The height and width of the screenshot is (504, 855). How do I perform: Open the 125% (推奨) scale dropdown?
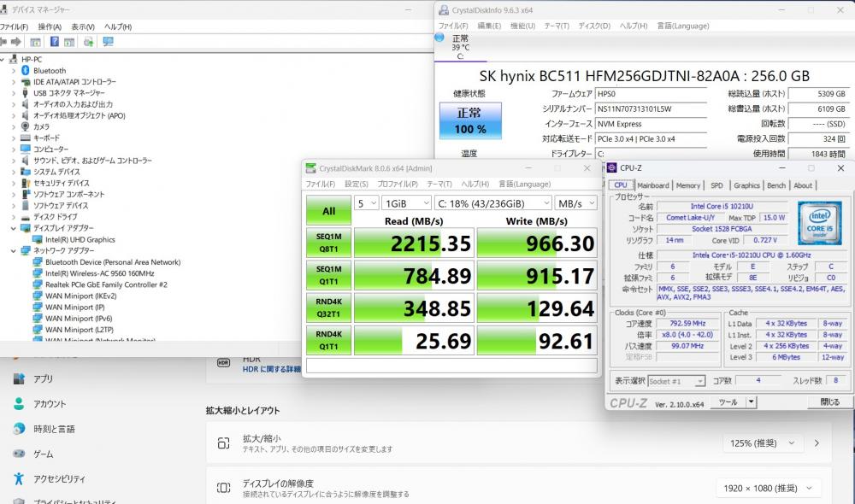coord(763,443)
